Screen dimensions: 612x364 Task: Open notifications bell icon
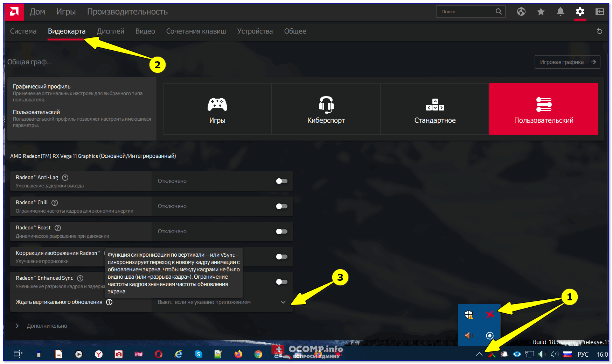tap(560, 12)
